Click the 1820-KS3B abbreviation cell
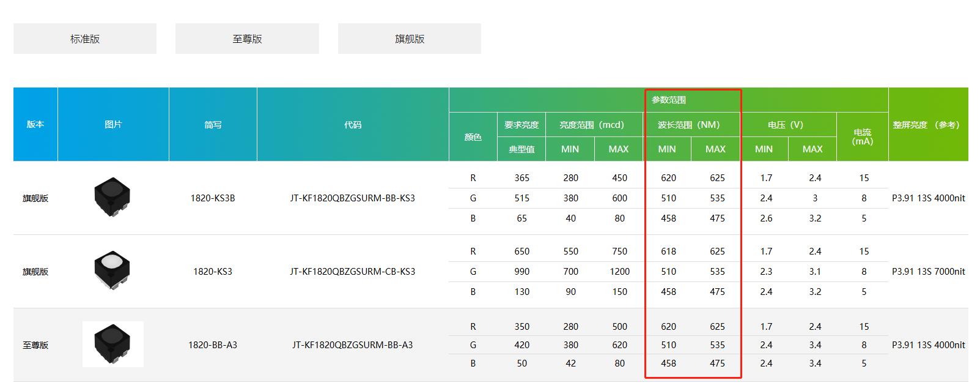 tap(213, 198)
